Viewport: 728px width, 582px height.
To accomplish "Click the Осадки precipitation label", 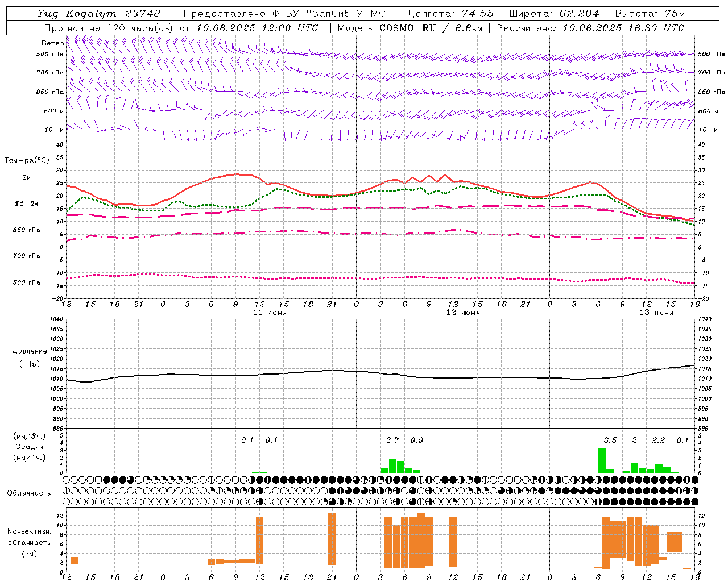I will click(x=29, y=447).
